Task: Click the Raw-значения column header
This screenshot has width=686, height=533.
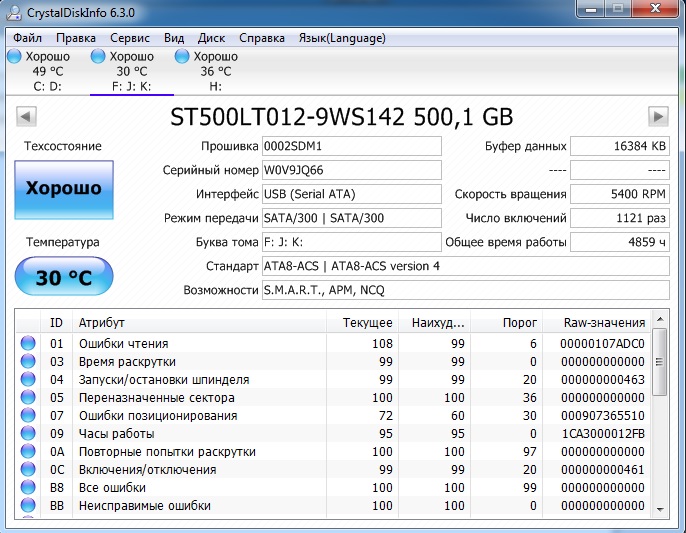Action: [x=597, y=323]
